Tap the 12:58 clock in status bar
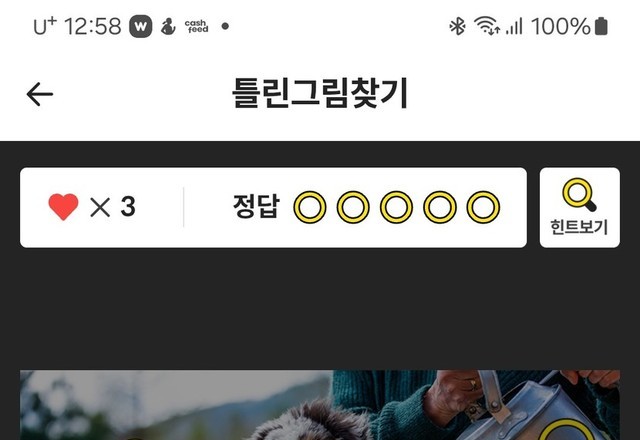 click(x=93, y=27)
